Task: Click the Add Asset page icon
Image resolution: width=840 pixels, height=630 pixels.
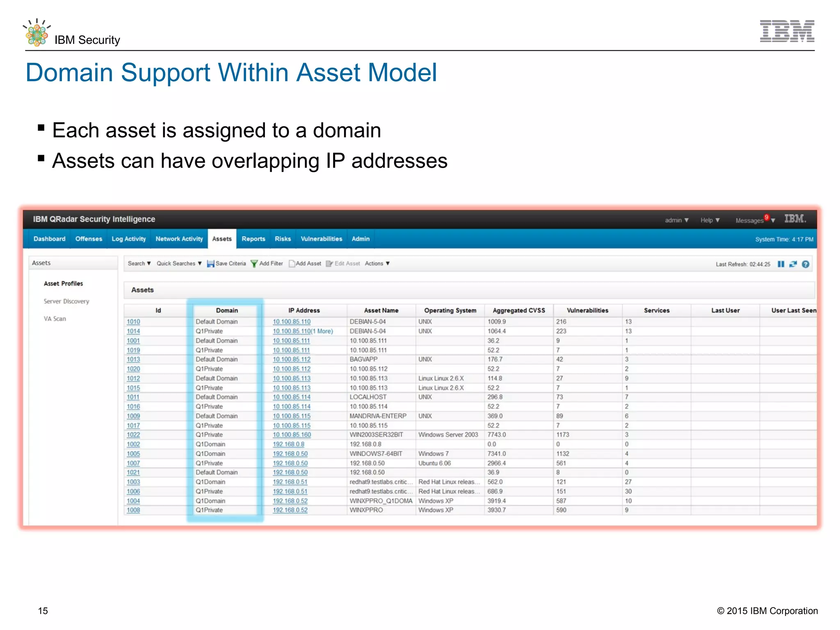Action: [292, 264]
